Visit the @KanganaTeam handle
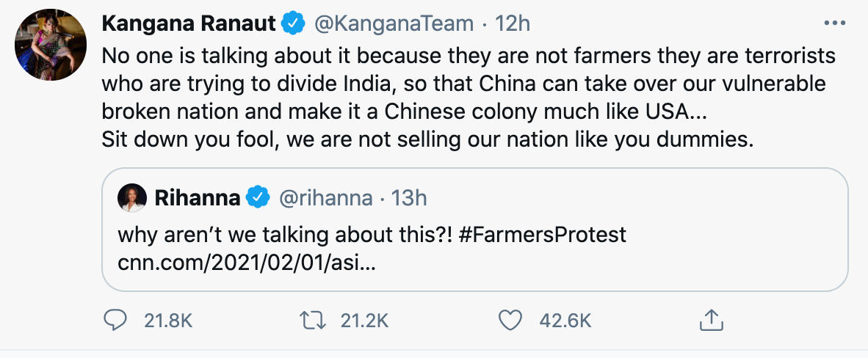This screenshot has width=868, height=358. point(394,23)
